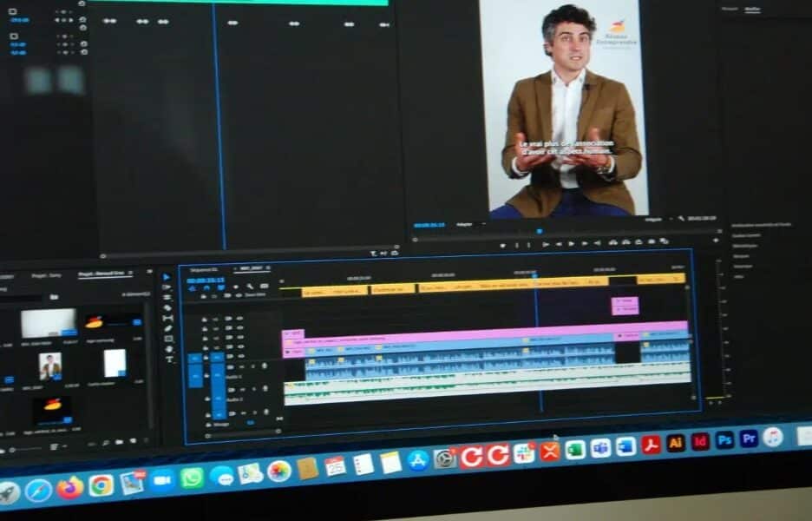Image resolution: width=812 pixels, height=521 pixels.
Task: Solo the Audio 1 track
Action: click(253, 366)
